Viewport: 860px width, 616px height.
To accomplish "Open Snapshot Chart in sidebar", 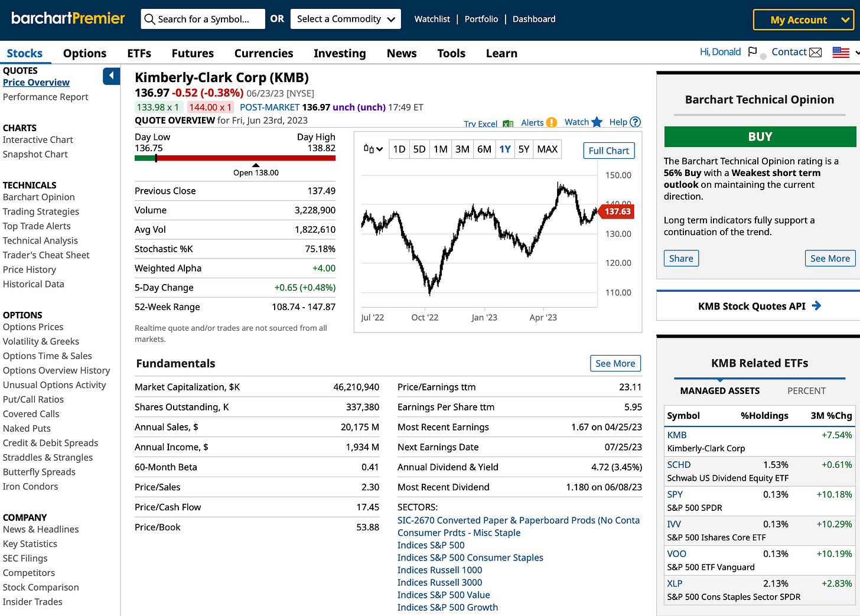I will 35,154.
